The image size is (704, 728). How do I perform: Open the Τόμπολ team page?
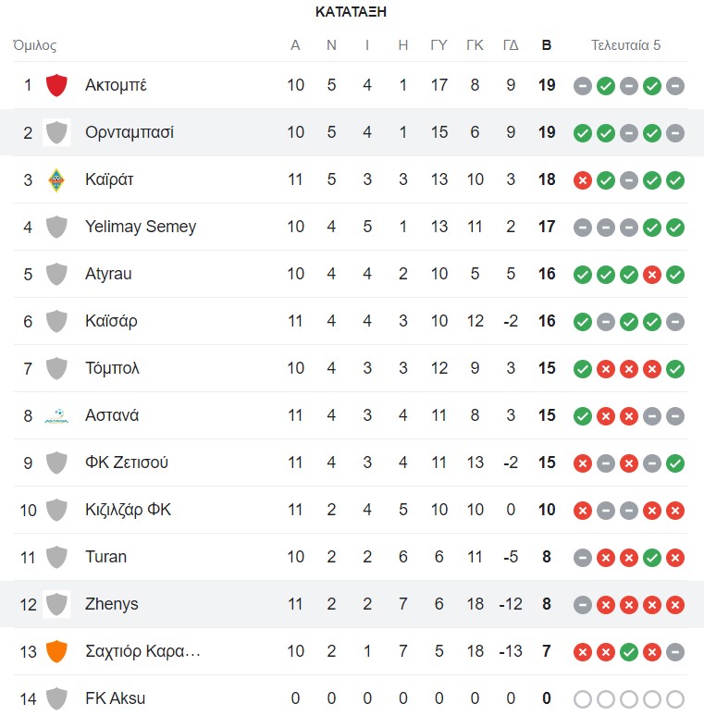[112, 368]
